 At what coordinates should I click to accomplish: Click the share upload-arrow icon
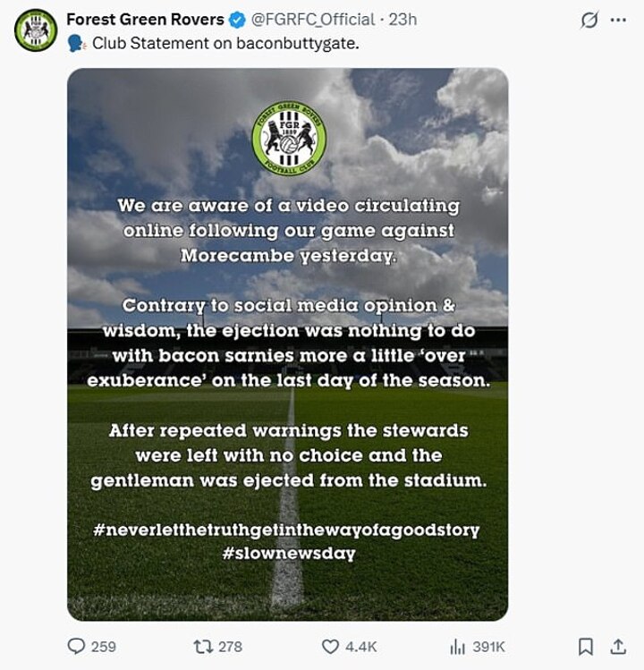pyautogui.click(x=617, y=646)
